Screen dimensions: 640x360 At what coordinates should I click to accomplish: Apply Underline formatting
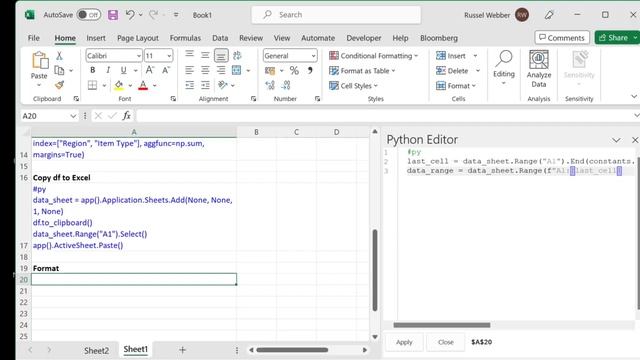click(x=123, y=70)
